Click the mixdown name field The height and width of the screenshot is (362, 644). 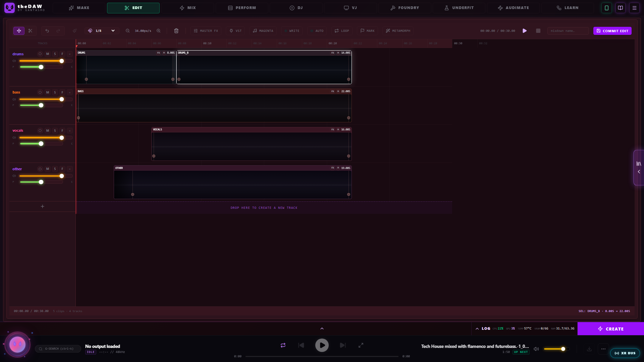coord(568,31)
